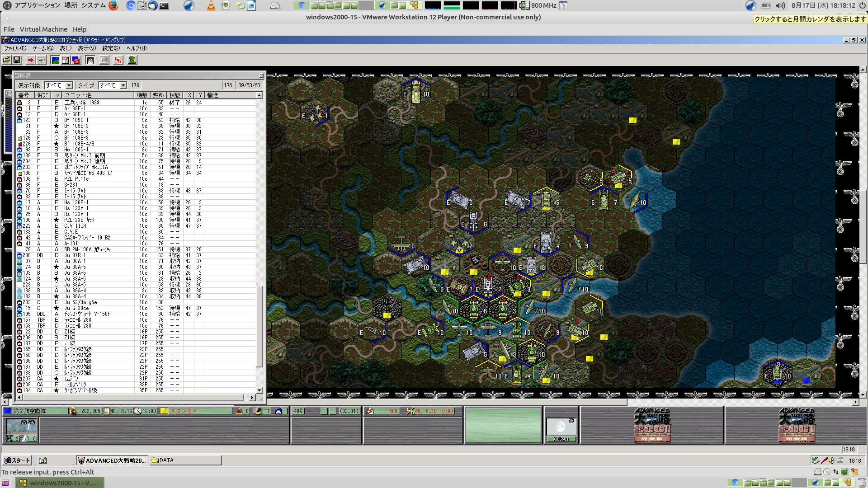Click the split-window toolbar icon with red arrow
Viewport: 868px width, 488px height.
coord(66,60)
